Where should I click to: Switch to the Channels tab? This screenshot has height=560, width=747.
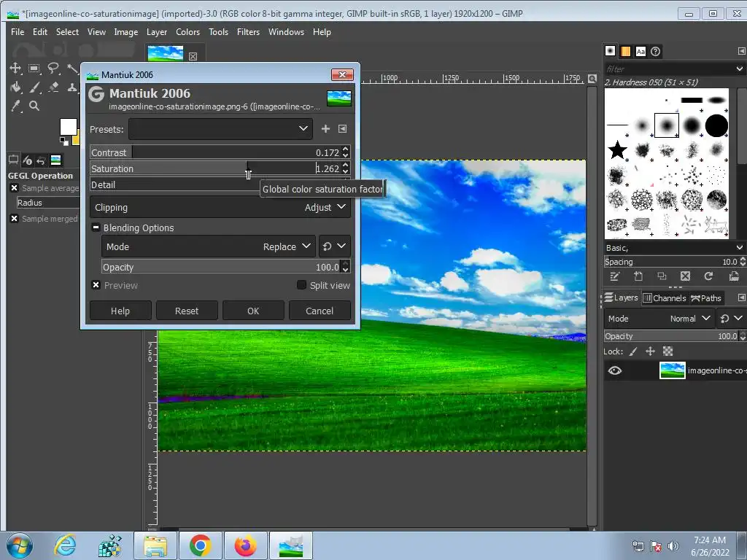(x=665, y=298)
